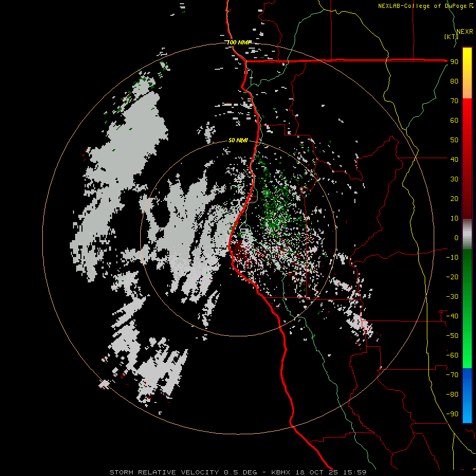Click the -50 value on velocity scale
The image size is (476, 476).
[x=452, y=336]
